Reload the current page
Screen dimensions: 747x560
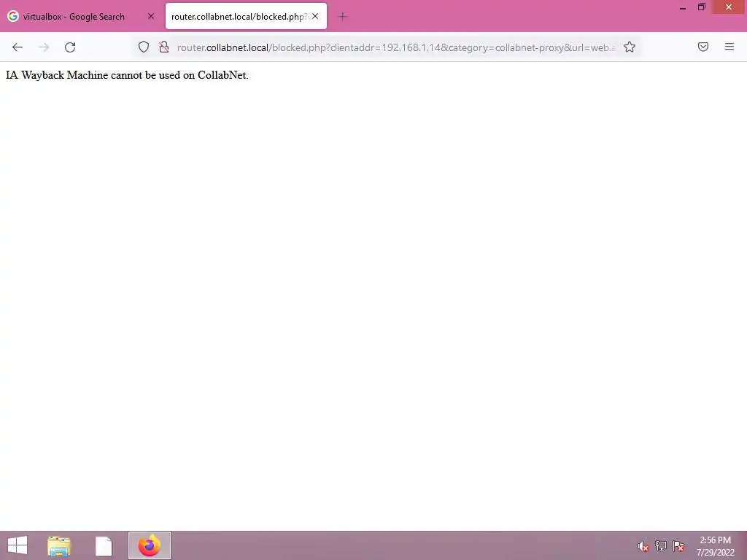(x=70, y=47)
